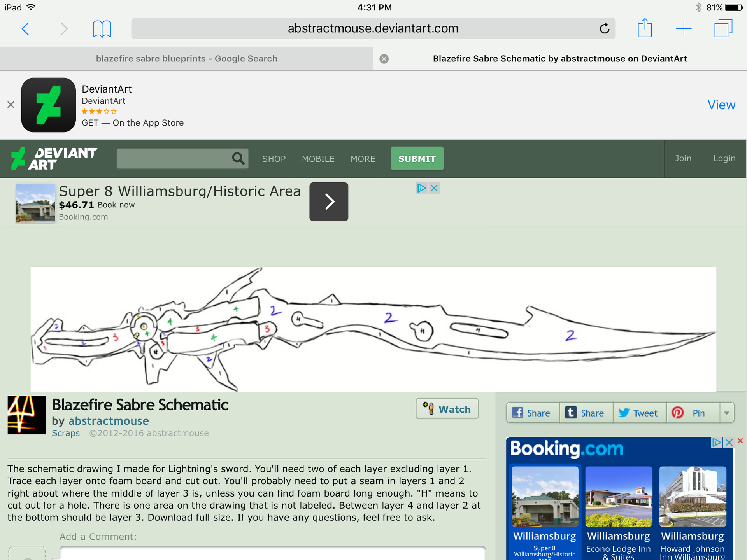The width and height of the screenshot is (747, 560).
Task: Open the abstractmouse profile link
Action: point(109,421)
